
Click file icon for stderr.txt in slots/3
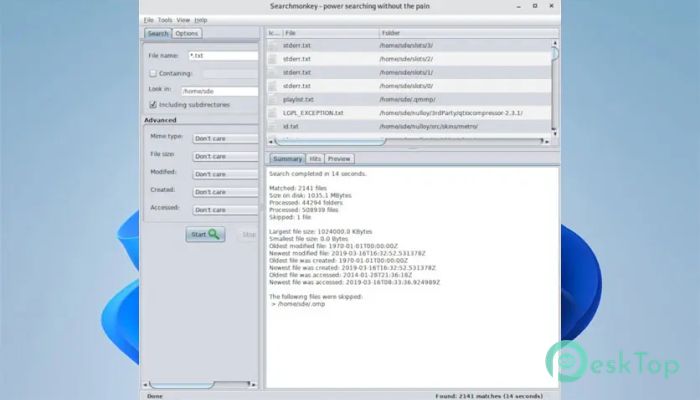click(x=273, y=46)
